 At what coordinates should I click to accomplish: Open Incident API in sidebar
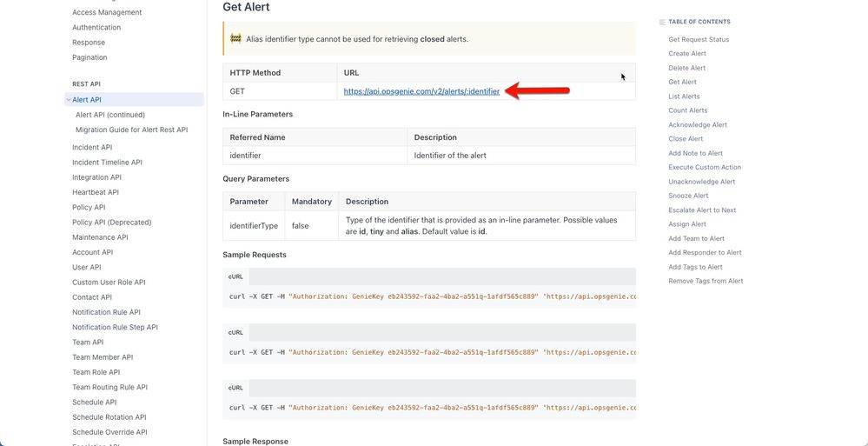[92, 148]
